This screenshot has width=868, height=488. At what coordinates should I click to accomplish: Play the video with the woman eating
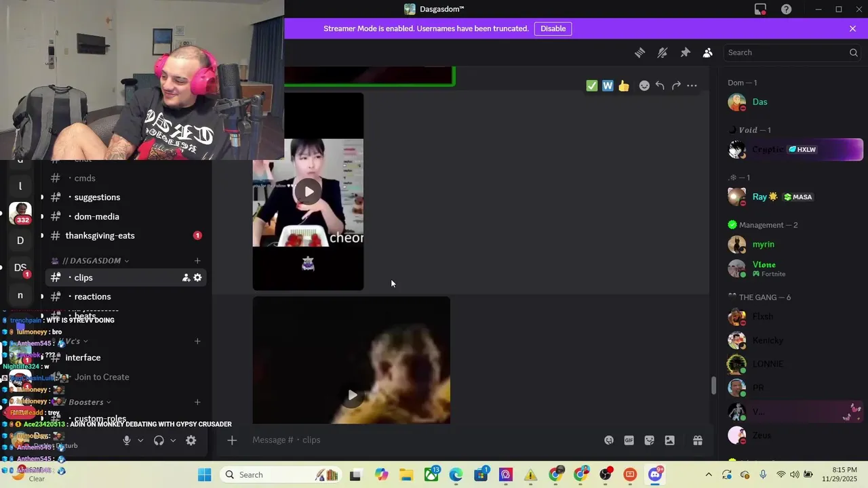pos(309,192)
